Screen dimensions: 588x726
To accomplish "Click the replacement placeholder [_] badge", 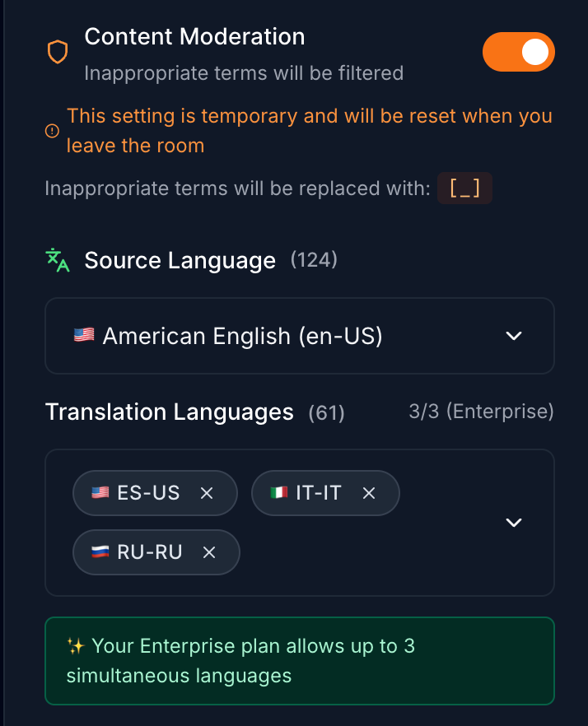I will pos(464,188).
